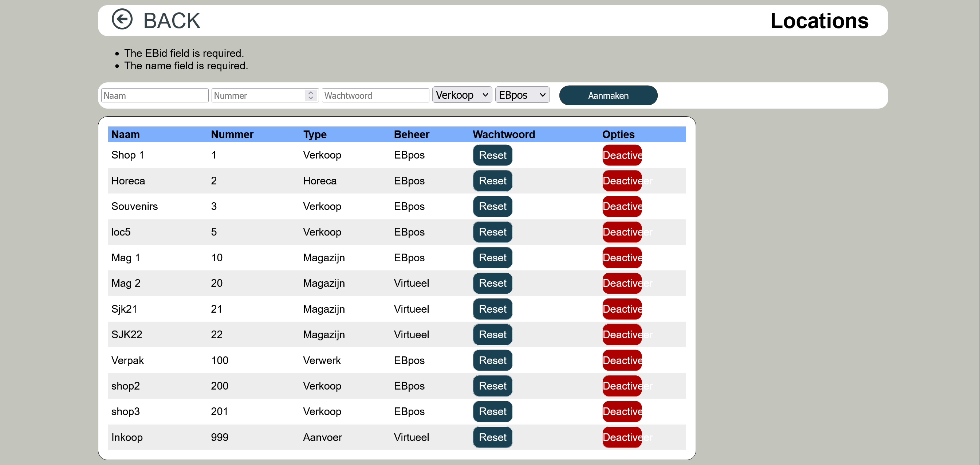Click the Naam column header
This screenshot has width=980, height=465.
pos(125,134)
